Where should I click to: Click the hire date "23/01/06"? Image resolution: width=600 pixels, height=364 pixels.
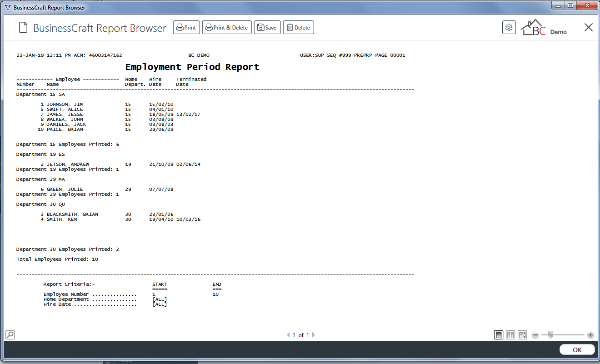pos(161,214)
